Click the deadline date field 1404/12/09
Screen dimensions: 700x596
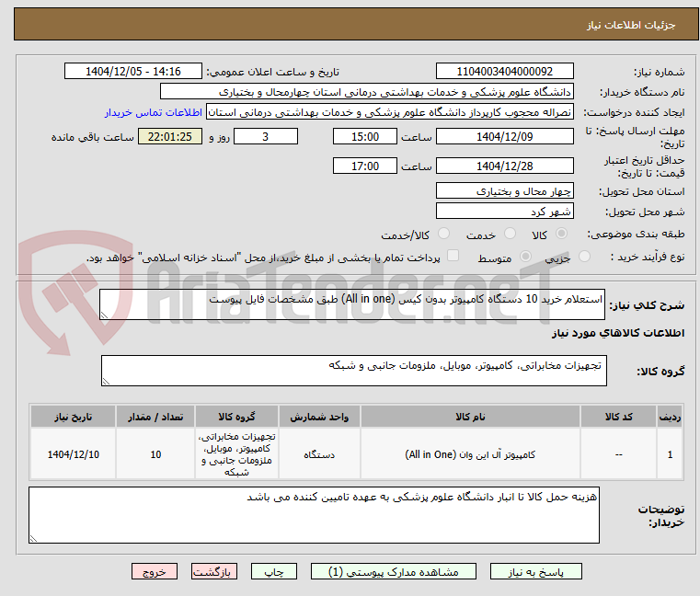(504, 137)
